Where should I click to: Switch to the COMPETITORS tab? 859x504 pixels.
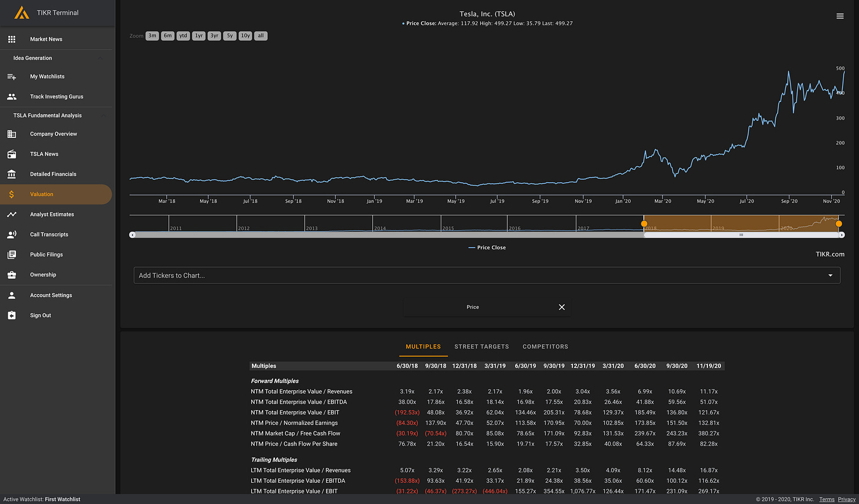[545, 347]
